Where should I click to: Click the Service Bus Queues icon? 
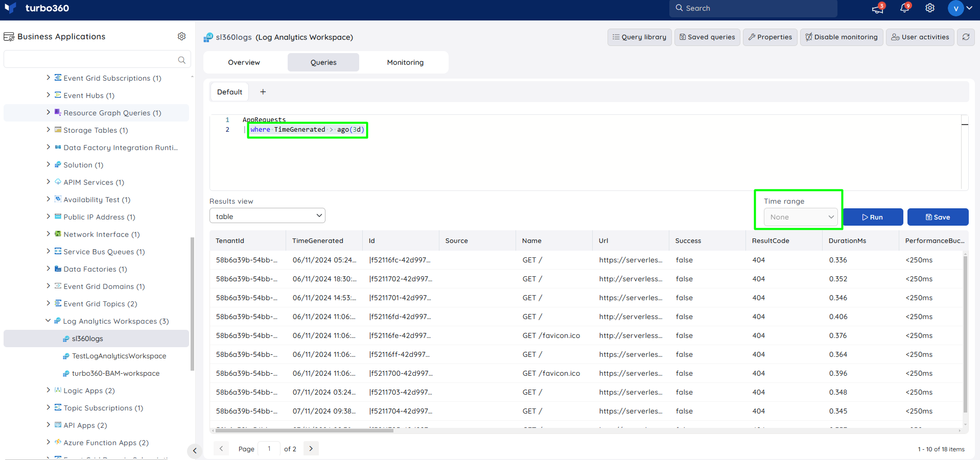pos(58,251)
